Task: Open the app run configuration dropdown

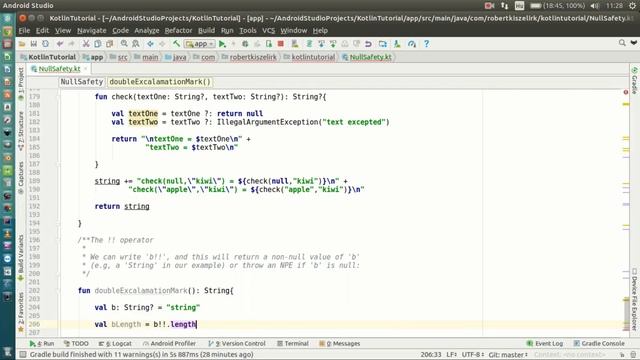Action: 200,44
